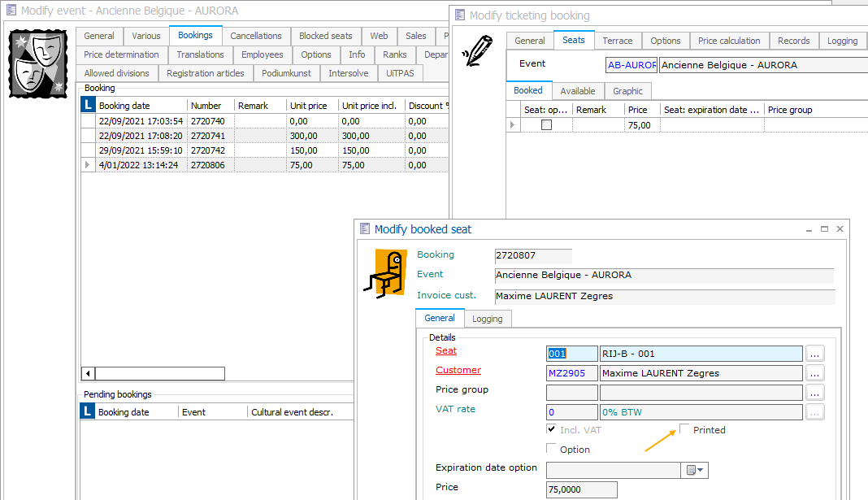
Task: Switch to the Cancellations tab
Action: click(255, 36)
